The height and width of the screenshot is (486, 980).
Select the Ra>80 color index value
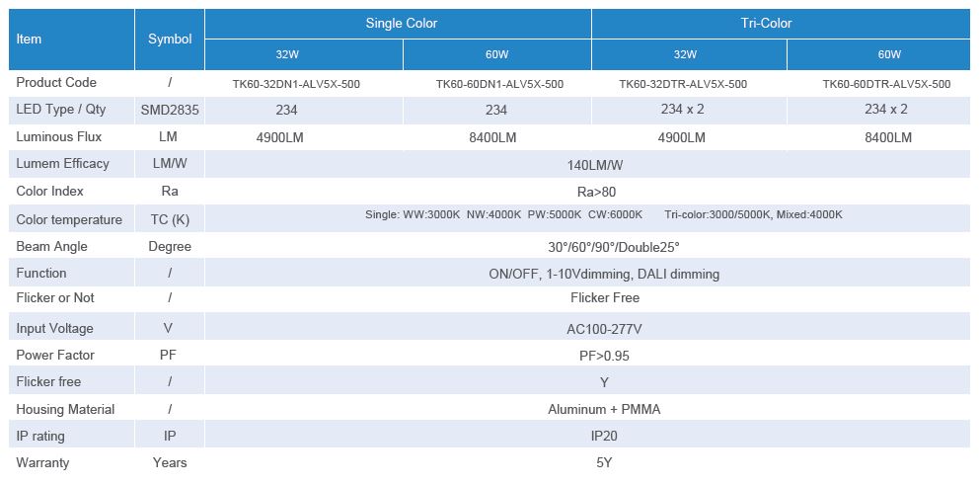click(x=592, y=192)
